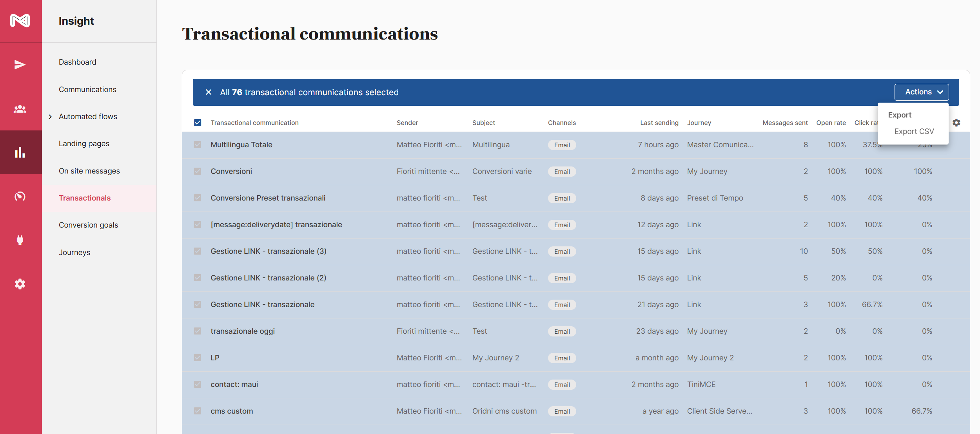Uncheck the select-all header checkbox
This screenshot has width=980, height=434.
tap(198, 123)
